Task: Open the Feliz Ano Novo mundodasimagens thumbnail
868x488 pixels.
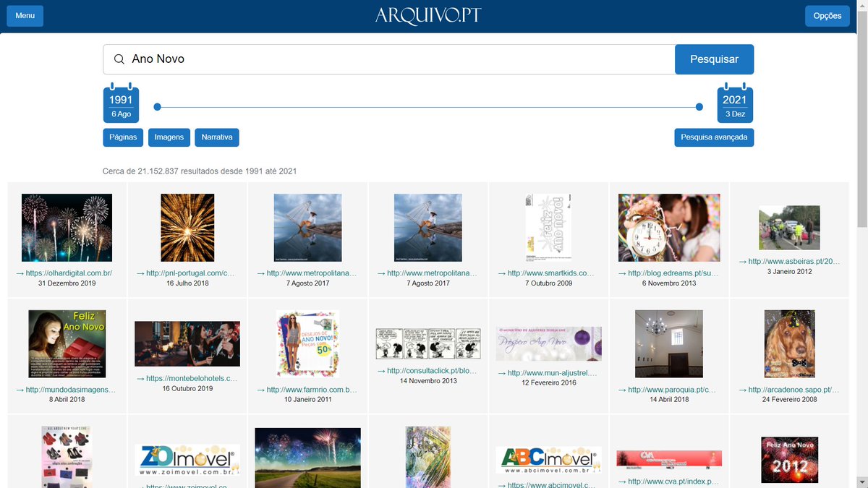Action: coord(67,344)
